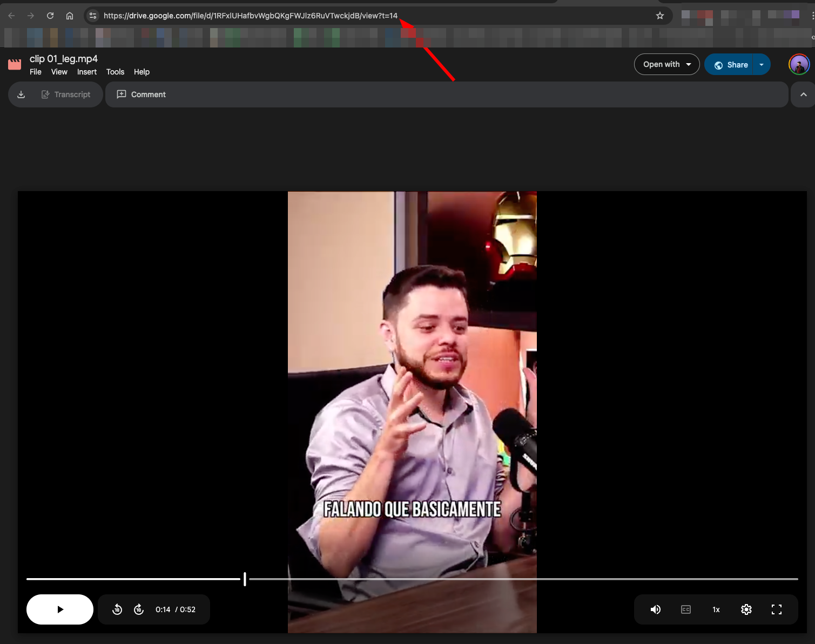Click the Share button
Viewport: 815px width, 644px height.
[731, 65]
